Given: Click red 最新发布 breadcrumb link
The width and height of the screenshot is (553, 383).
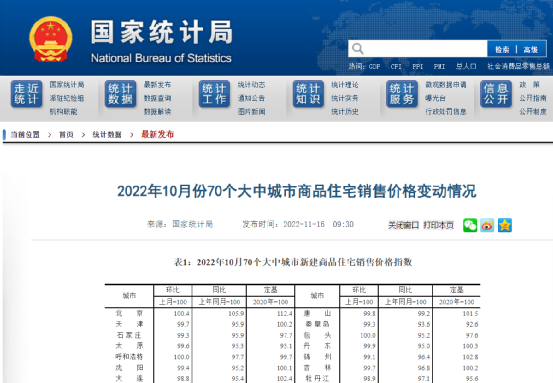Looking at the screenshot, I should [158, 134].
